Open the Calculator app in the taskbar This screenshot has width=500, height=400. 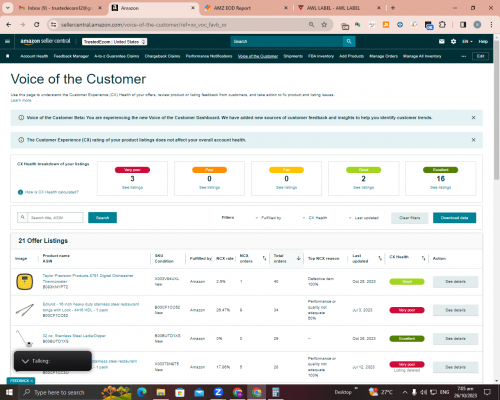tap(276, 392)
